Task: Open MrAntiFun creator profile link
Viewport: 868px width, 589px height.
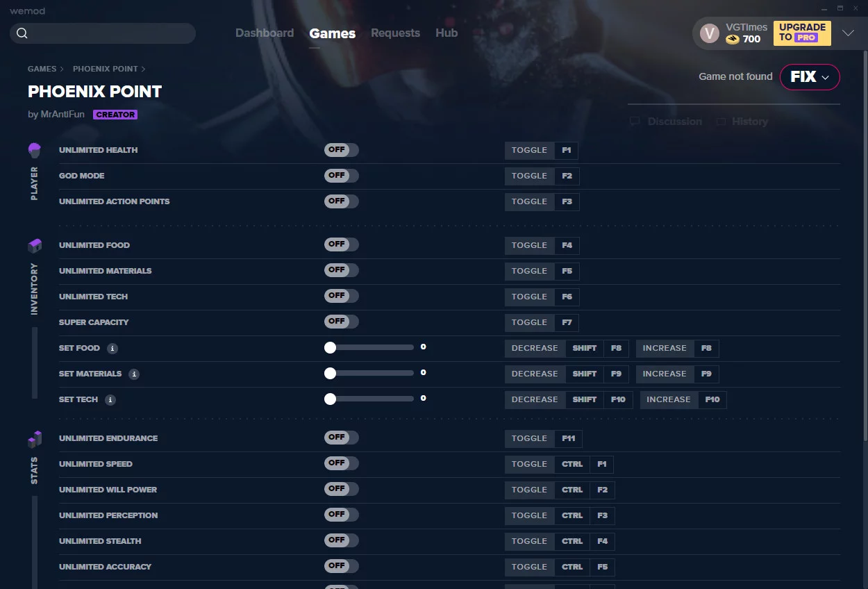Action: pos(63,115)
